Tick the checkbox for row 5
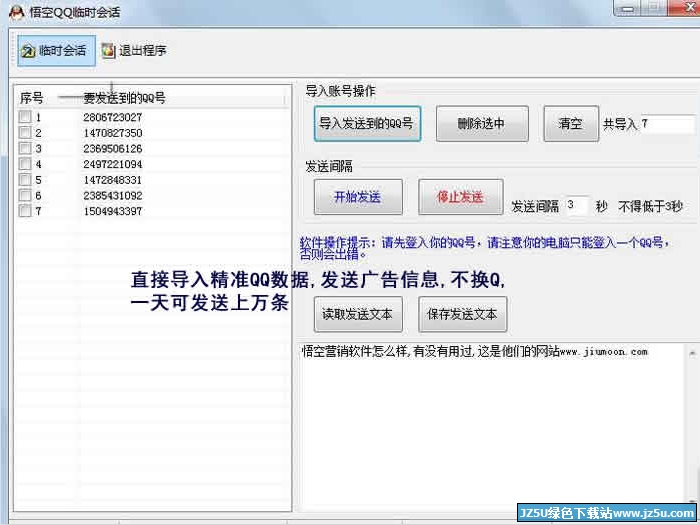 coord(25,179)
